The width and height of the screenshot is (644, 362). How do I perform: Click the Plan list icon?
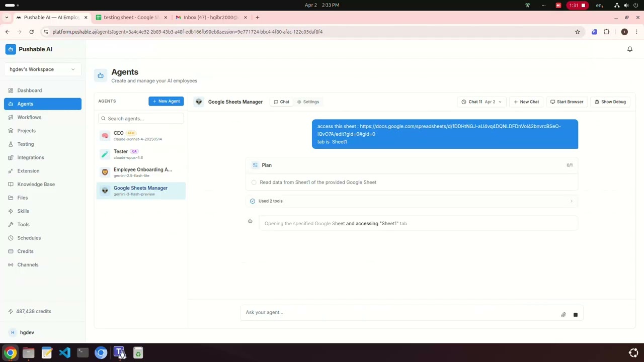click(x=255, y=165)
